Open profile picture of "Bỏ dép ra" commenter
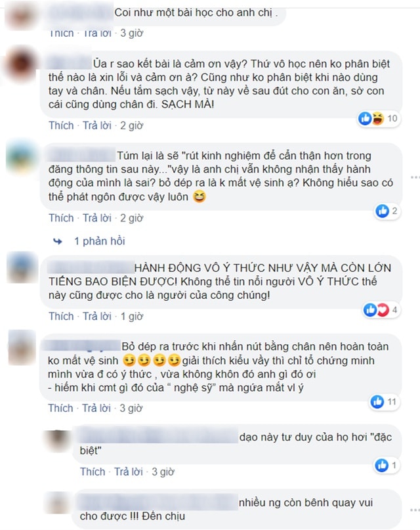The width and height of the screenshot is (420, 530). pyautogui.click(x=22, y=347)
